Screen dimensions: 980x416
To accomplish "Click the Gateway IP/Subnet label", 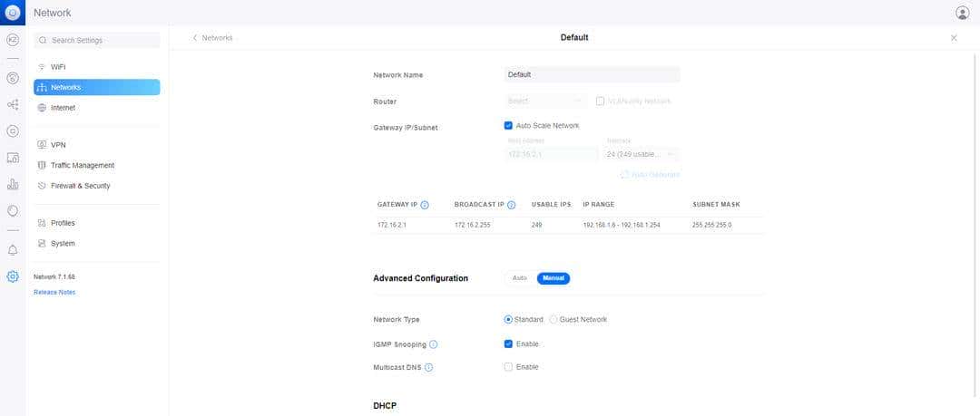I will pyautogui.click(x=406, y=128).
